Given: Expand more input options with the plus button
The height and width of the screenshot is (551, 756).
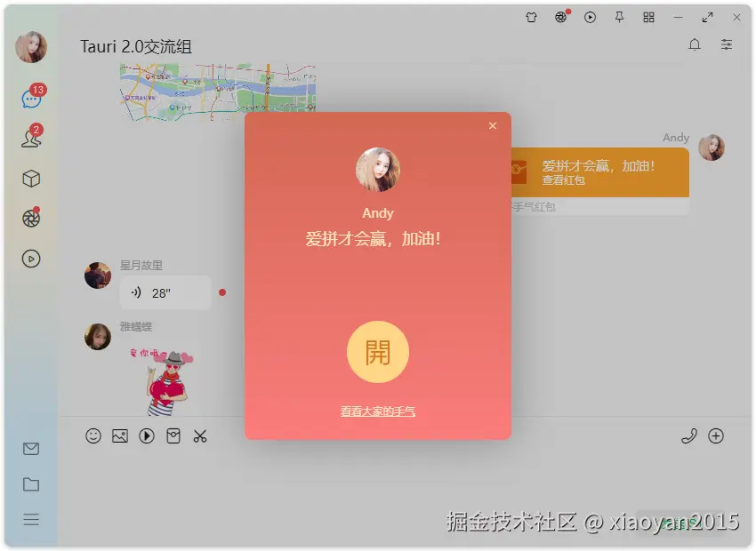Looking at the screenshot, I should click(x=717, y=435).
